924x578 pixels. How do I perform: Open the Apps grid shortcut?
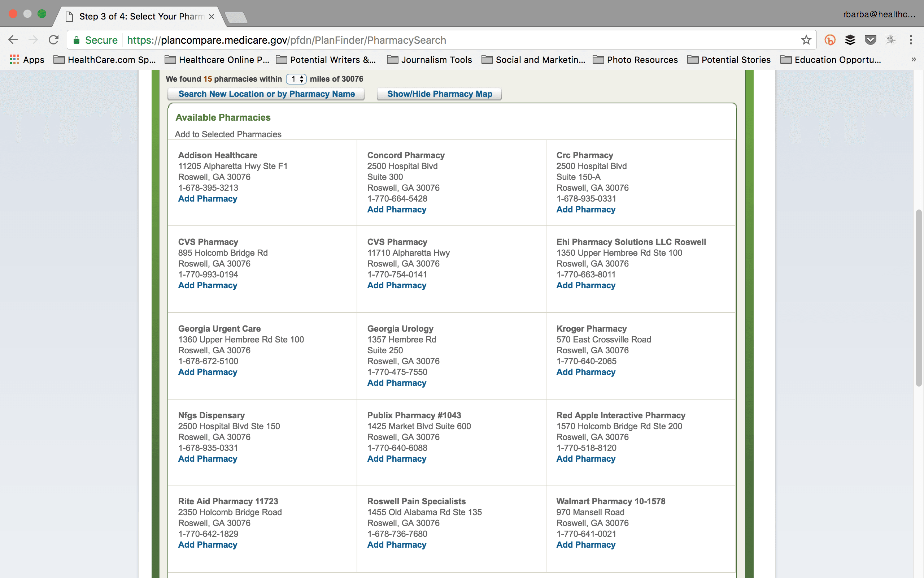point(27,60)
